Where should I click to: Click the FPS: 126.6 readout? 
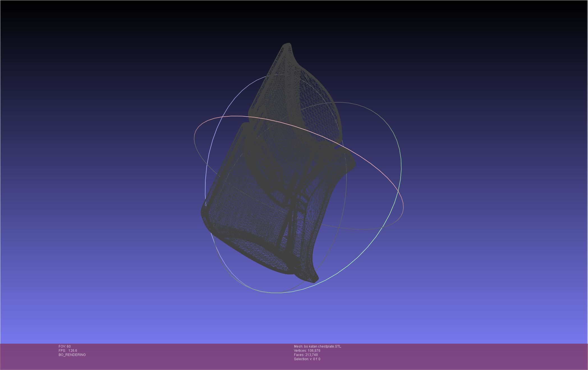click(x=68, y=351)
